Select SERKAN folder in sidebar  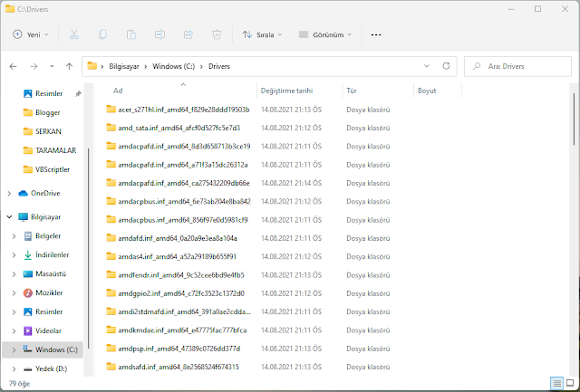click(48, 131)
